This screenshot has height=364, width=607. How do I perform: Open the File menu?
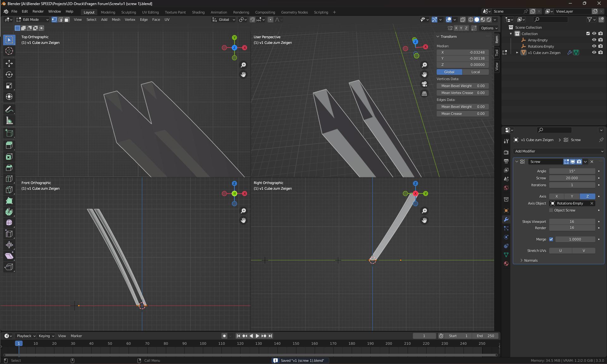pyautogui.click(x=14, y=11)
